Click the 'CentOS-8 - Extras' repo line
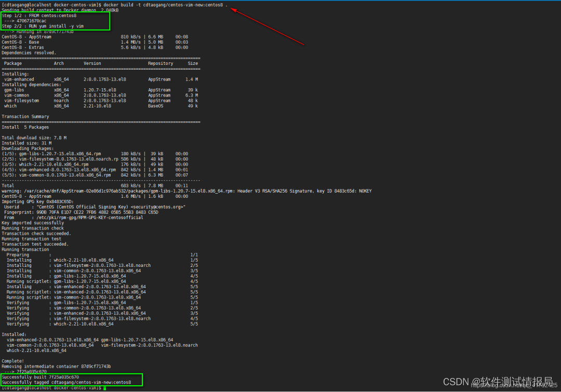 95,48
